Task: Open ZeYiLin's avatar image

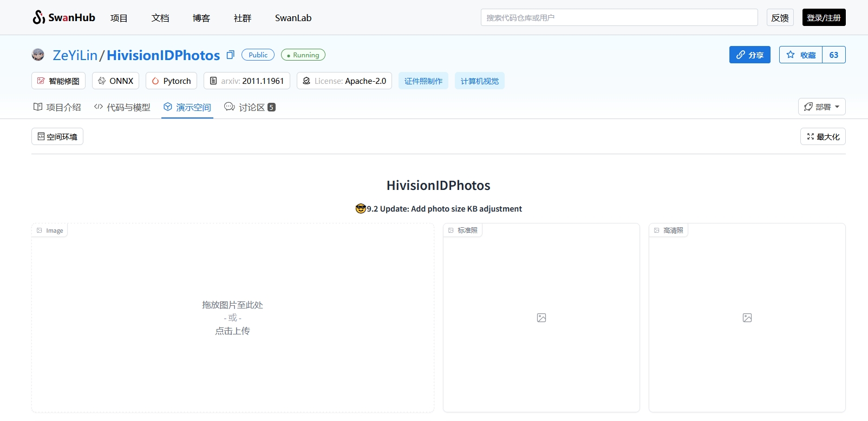Action: 38,55
